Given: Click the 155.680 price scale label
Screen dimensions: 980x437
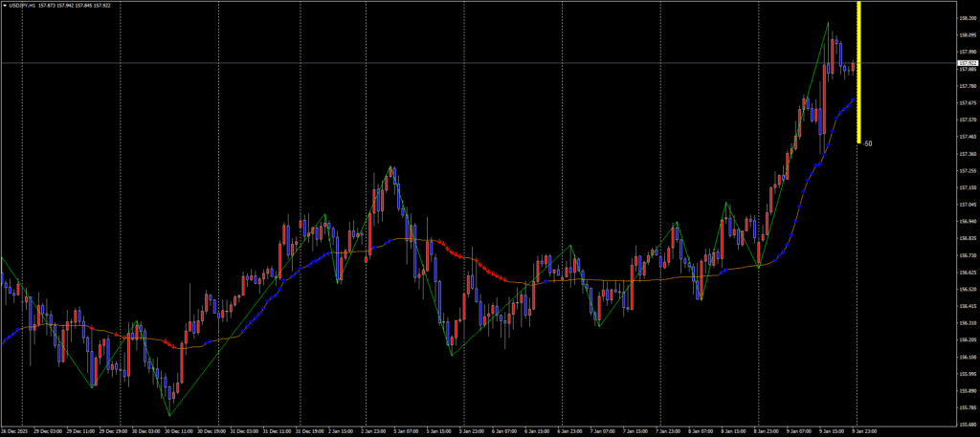Looking at the screenshot, I should [x=967, y=425].
